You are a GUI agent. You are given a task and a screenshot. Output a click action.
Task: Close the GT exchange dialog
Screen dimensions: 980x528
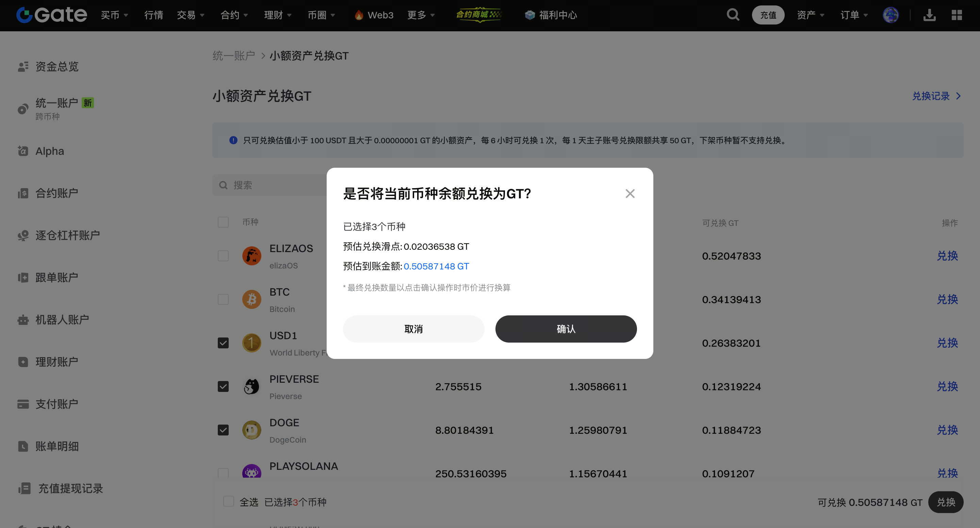(x=630, y=194)
